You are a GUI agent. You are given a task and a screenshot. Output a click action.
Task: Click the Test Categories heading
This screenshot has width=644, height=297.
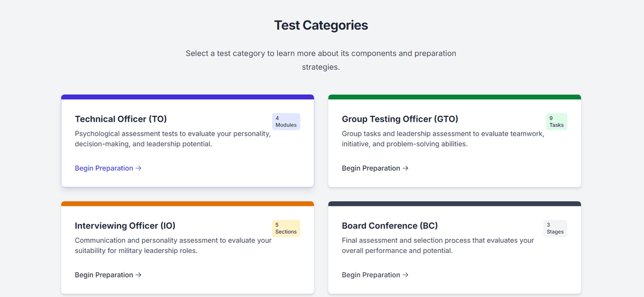321,25
